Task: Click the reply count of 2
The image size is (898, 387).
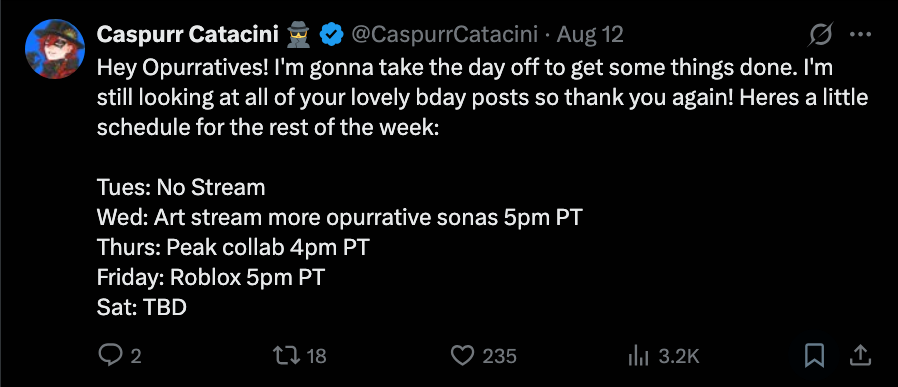Action: pos(136,357)
